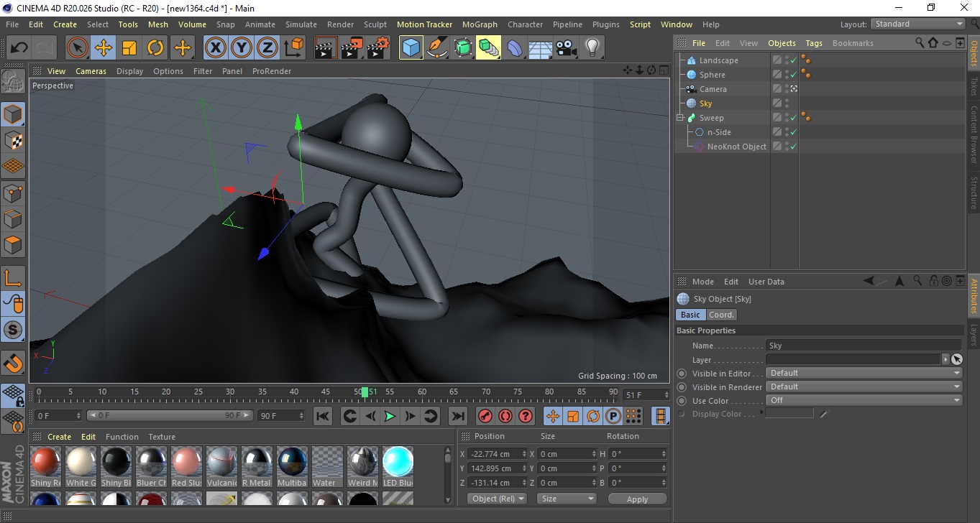Click the timeline playhead marker
This screenshot has width=980, height=523.
click(365, 392)
